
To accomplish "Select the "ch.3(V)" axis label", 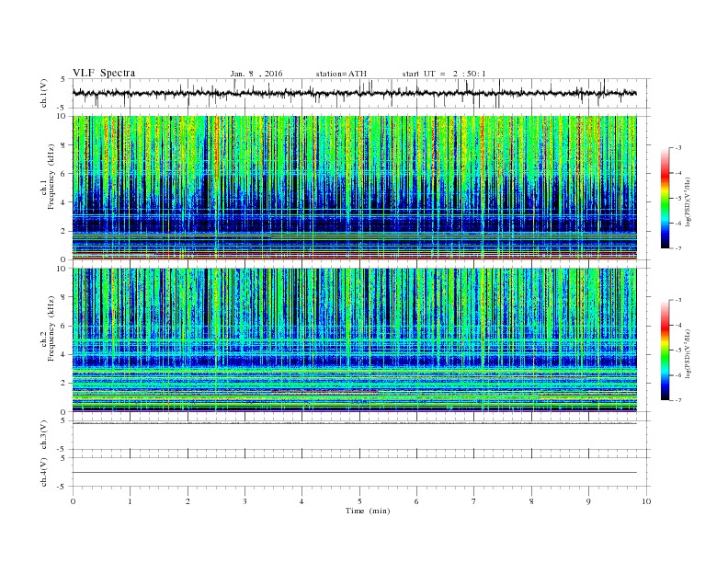I will 44,435.
